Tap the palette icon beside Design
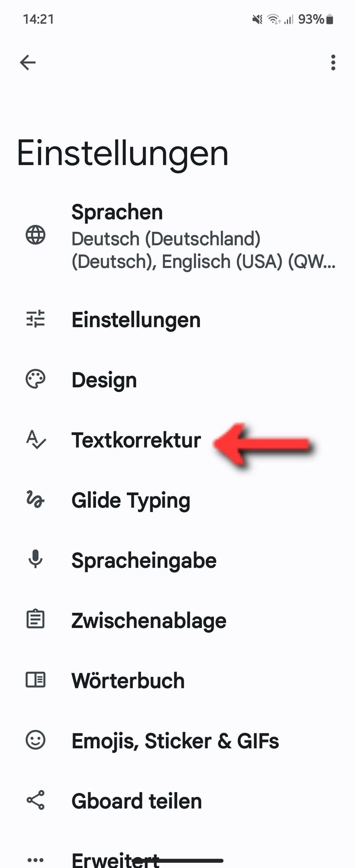355x868 pixels. pyautogui.click(x=35, y=379)
